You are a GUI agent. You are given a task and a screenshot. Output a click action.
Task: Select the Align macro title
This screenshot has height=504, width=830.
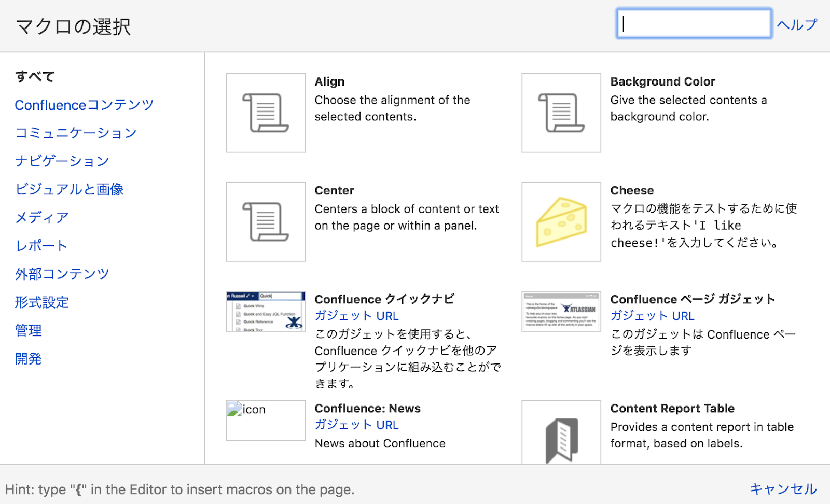329,81
